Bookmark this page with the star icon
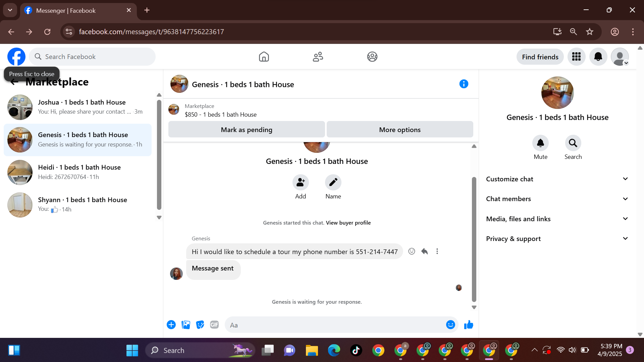This screenshot has width=644, height=362. (x=589, y=32)
